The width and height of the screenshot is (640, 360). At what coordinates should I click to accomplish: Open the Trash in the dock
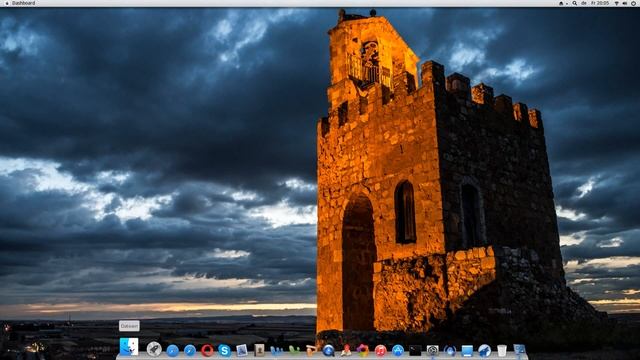point(502,350)
